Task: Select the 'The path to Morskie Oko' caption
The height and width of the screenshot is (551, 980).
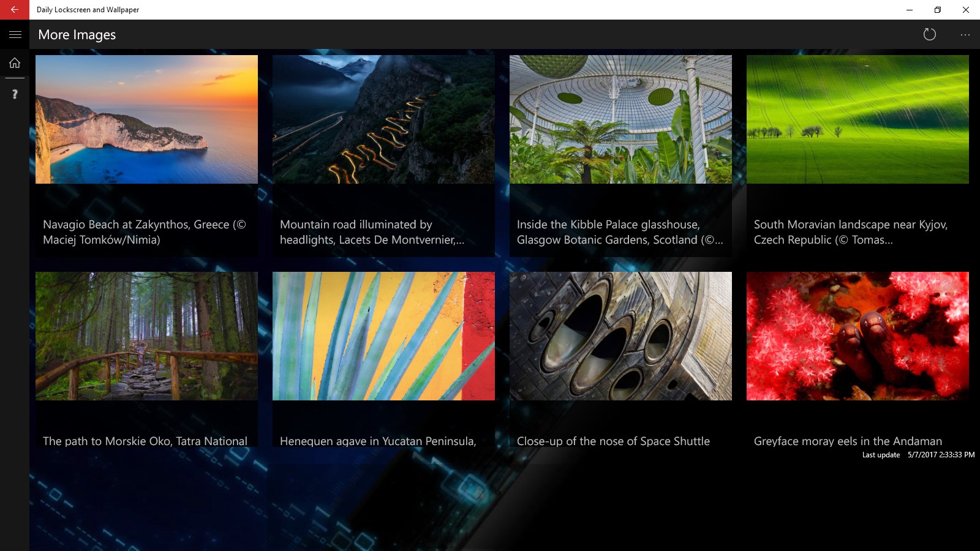Action: point(145,441)
